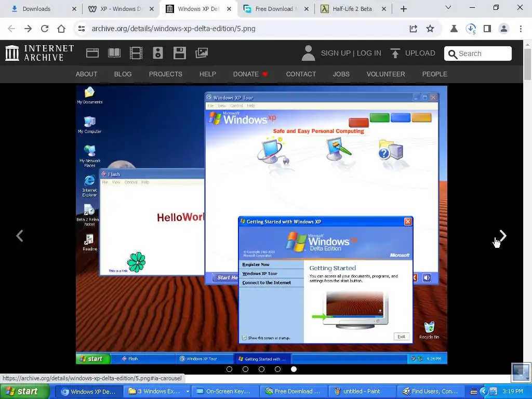Viewport: 532px width, 399px height.
Task: Click the Archive search field
Action: pos(478,54)
